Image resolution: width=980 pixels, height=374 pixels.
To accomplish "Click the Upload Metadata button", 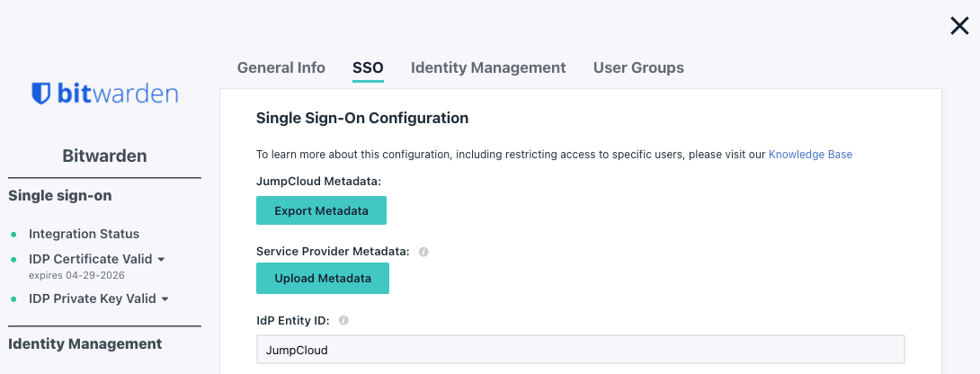I will point(323,278).
